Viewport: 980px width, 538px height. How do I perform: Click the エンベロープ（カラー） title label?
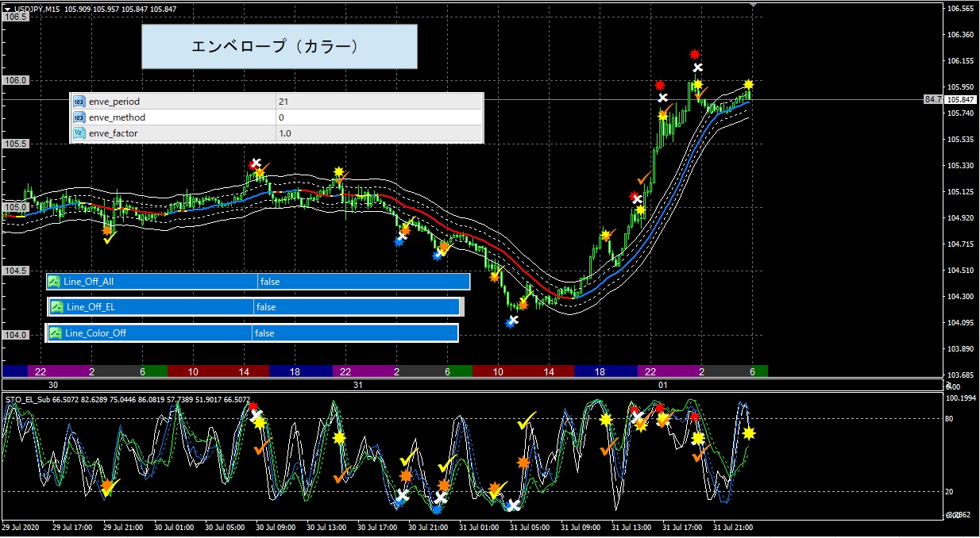coord(279,47)
